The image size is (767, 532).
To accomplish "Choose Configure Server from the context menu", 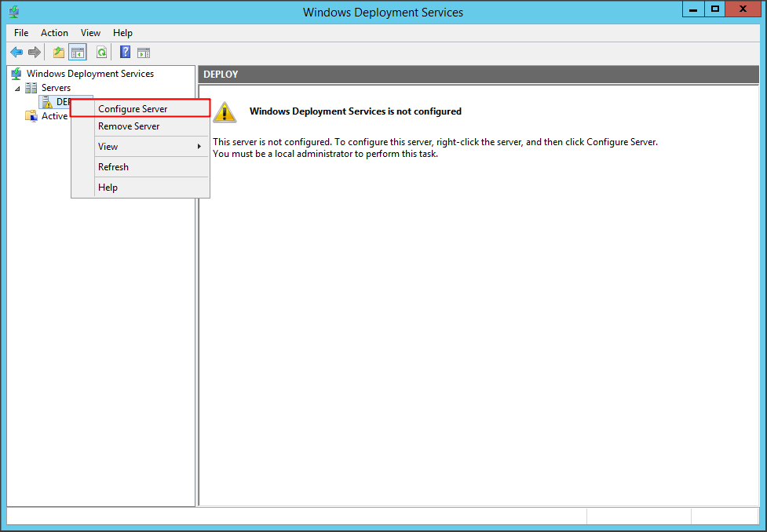I will tap(133, 109).
